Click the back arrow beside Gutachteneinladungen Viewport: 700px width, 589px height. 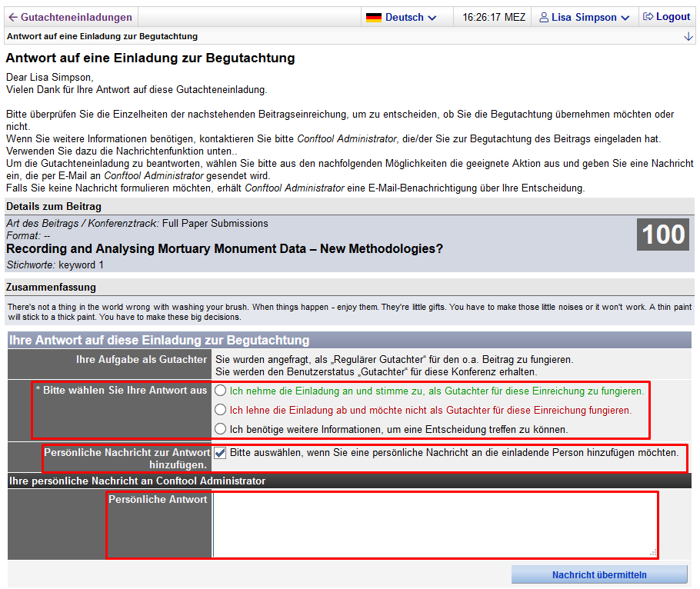[12, 17]
